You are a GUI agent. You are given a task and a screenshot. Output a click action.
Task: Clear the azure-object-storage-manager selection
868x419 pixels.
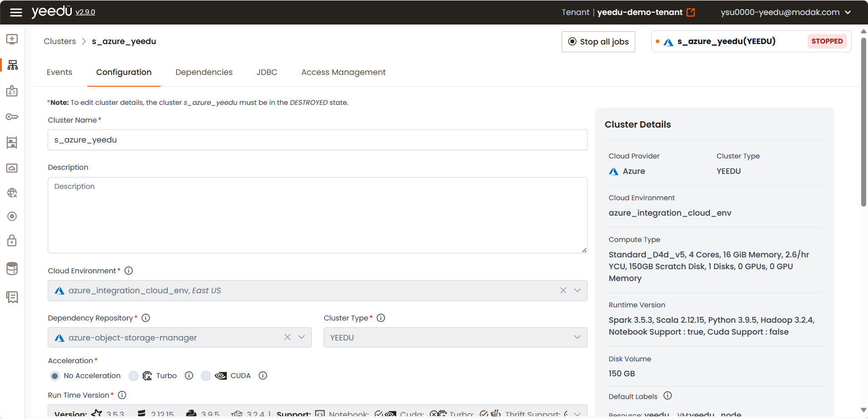coord(287,337)
